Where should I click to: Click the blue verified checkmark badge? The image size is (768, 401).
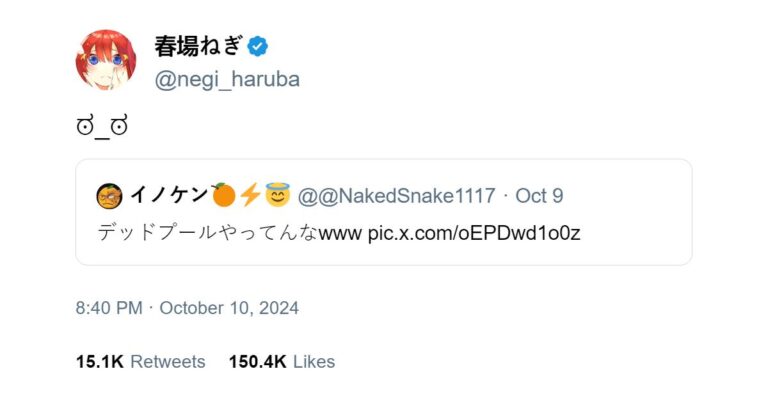(258, 47)
